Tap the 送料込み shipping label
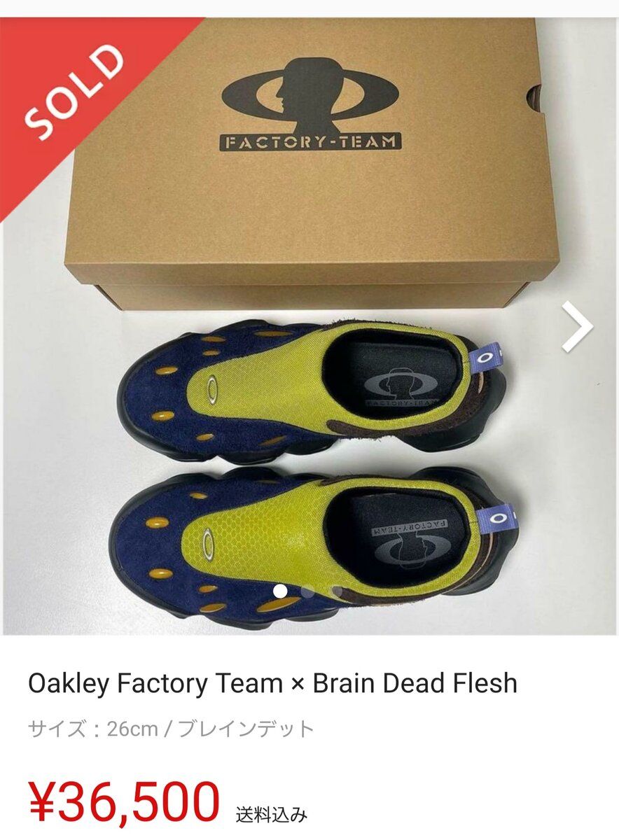The height and width of the screenshot is (840, 619). [271, 815]
